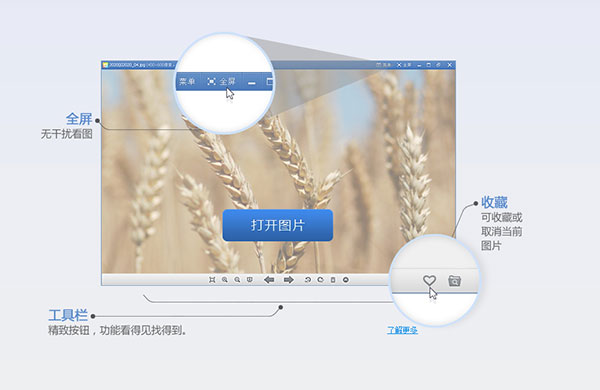Open the favorites folder icon beside heart
This screenshot has width=600, height=390.
point(454,281)
